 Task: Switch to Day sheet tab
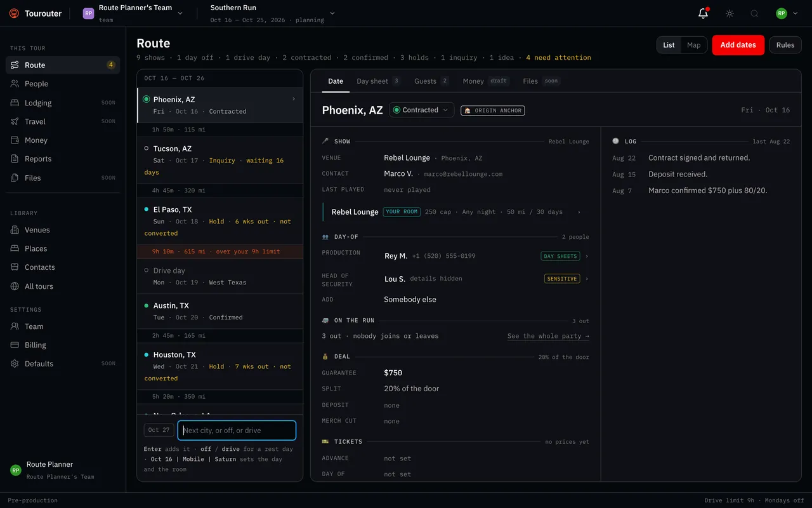click(x=378, y=81)
